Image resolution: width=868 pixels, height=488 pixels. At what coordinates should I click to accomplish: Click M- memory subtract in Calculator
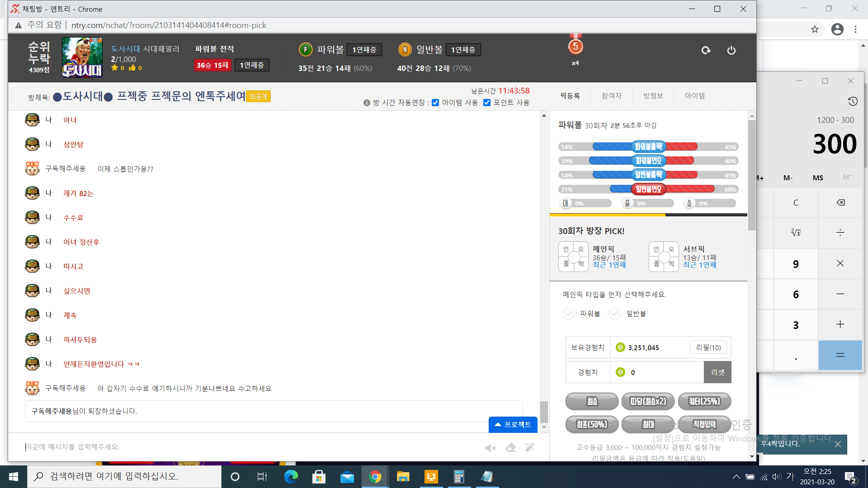click(788, 178)
